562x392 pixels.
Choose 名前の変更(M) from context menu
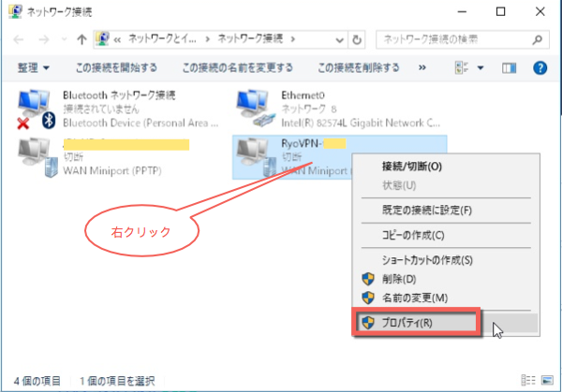point(414,297)
